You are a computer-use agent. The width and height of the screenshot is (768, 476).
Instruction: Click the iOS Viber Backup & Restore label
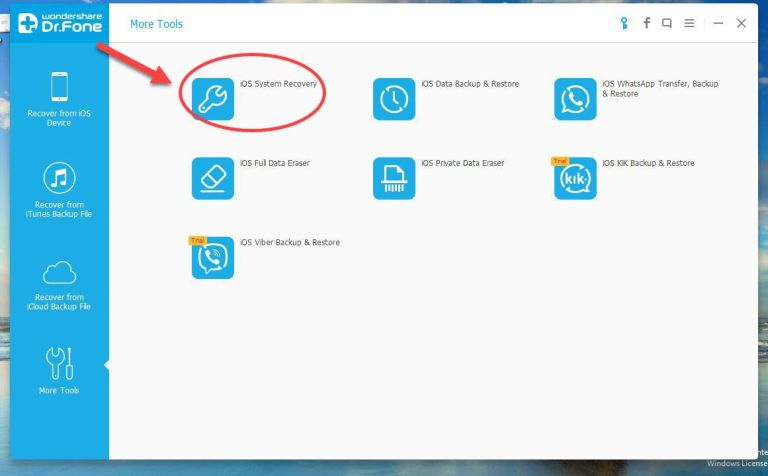289,242
